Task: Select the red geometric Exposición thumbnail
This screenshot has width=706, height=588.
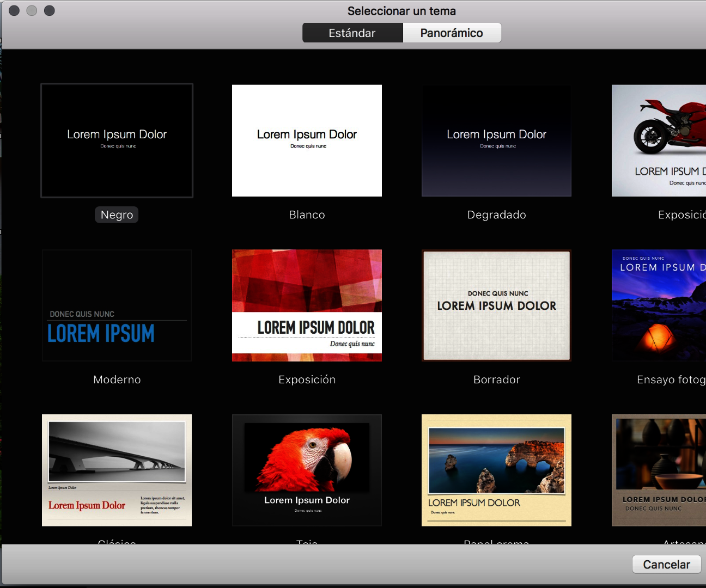Action: 307,305
